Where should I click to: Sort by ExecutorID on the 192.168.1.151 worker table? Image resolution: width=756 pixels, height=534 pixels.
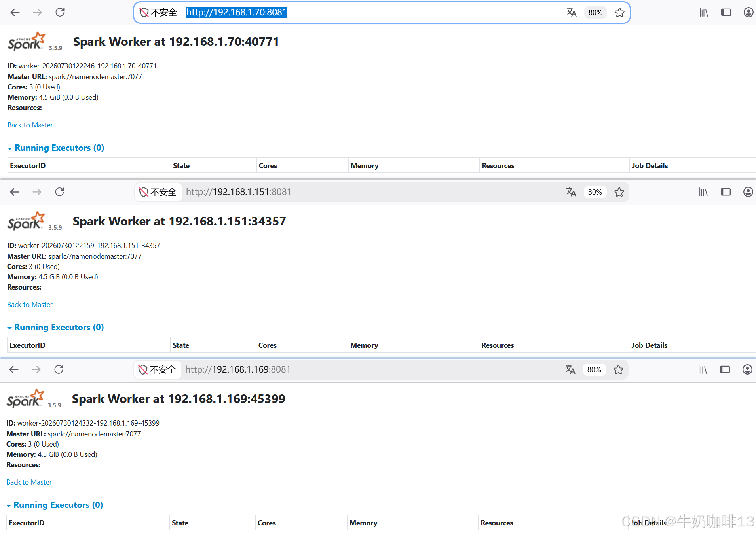[89, 345]
